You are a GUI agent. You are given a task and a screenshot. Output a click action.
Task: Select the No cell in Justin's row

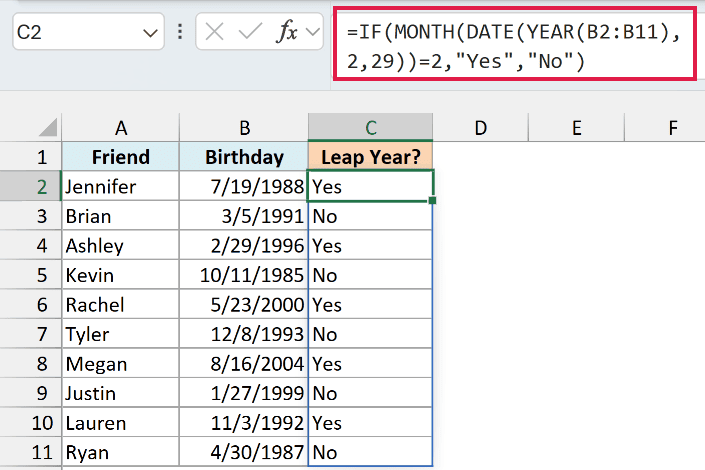click(370, 393)
